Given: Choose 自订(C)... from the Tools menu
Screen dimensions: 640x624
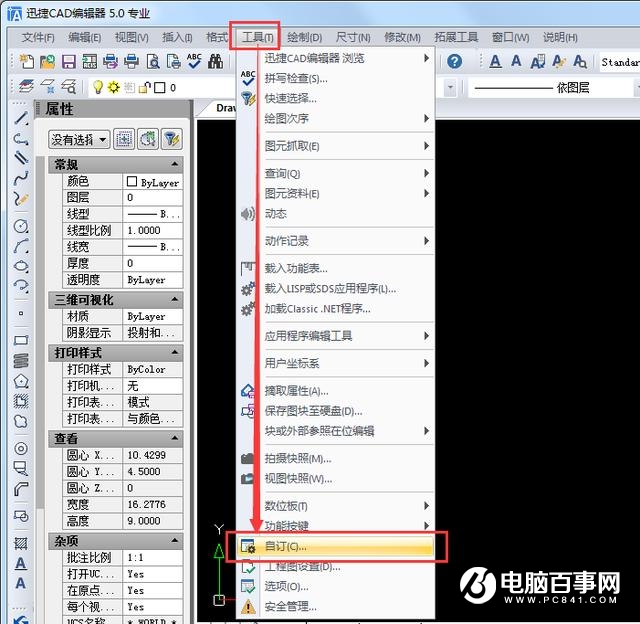Looking at the screenshot, I should [x=336, y=546].
